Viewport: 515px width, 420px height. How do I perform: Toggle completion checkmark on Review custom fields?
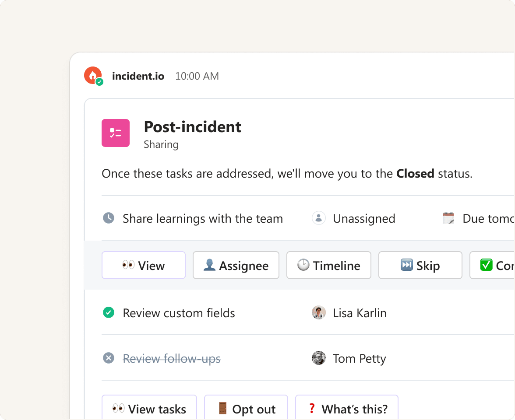108,312
